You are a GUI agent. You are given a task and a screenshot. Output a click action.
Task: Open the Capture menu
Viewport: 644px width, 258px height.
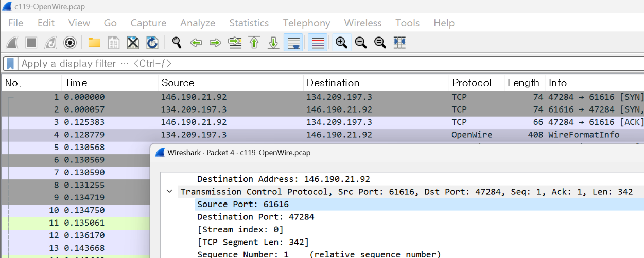pos(148,23)
